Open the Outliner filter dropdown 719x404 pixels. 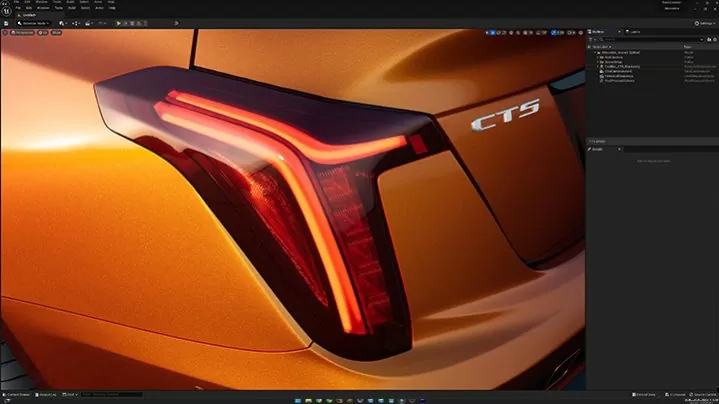click(x=593, y=39)
